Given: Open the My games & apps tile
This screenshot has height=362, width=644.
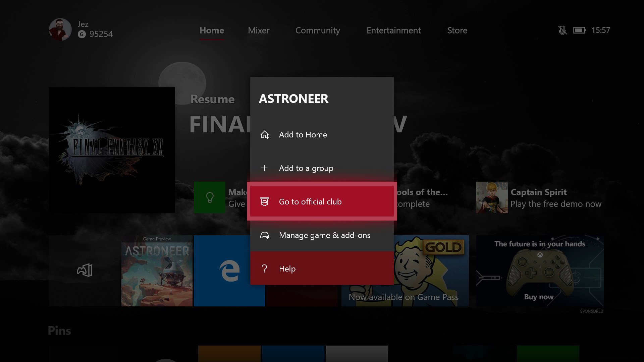Looking at the screenshot, I should click(85, 271).
